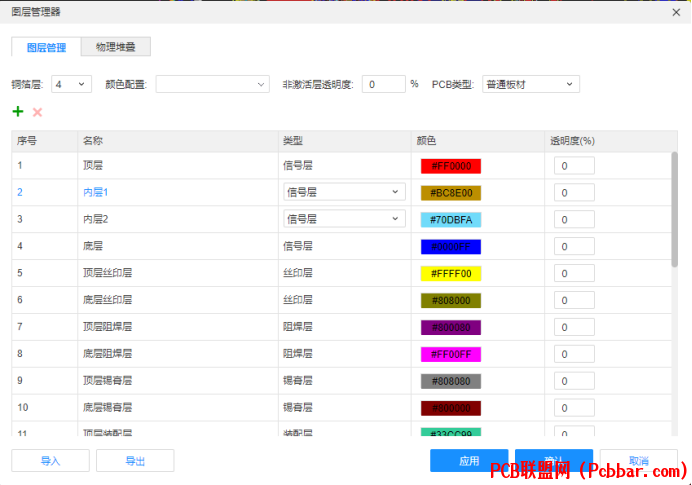Select the 内层2 name cell
The width and height of the screenshot is (692, 485).
(178, 219)
